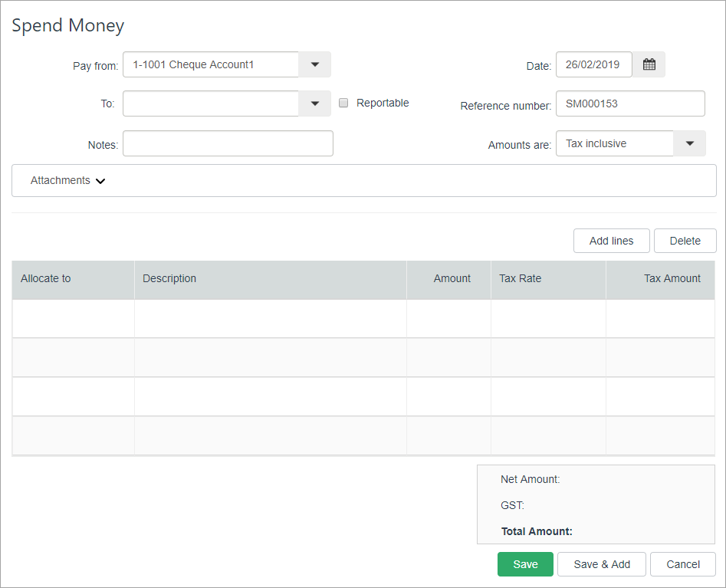Open the date picker calendar icon
The image size is (726, 588).
(649, 64)
